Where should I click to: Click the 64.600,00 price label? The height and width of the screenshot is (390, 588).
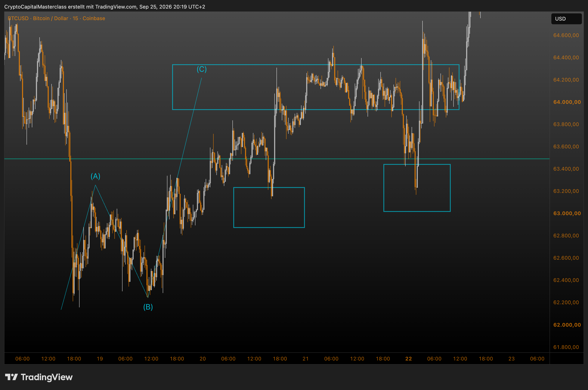pos(566,35)
